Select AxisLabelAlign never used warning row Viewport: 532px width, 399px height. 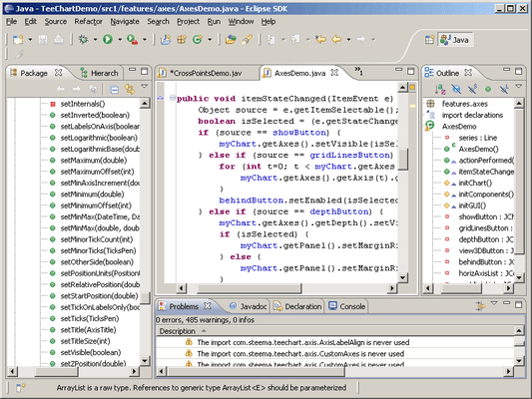pos(335,342)
